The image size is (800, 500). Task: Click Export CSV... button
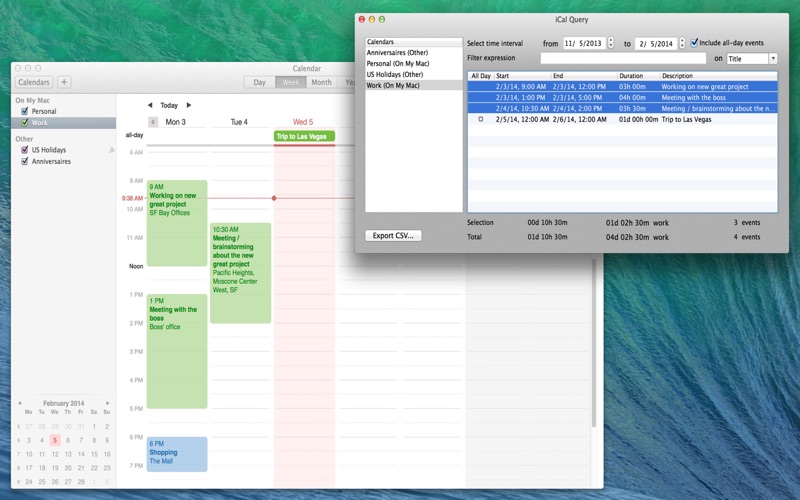pos(393,236)
